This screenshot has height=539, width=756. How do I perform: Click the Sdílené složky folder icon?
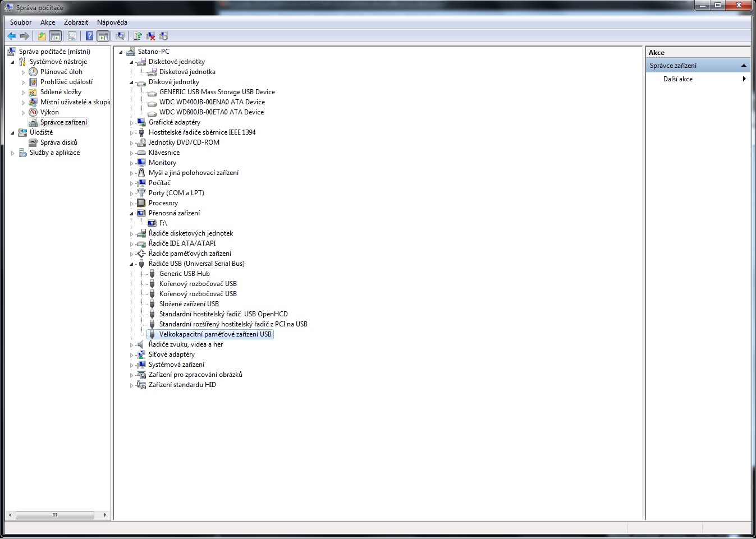33,92
